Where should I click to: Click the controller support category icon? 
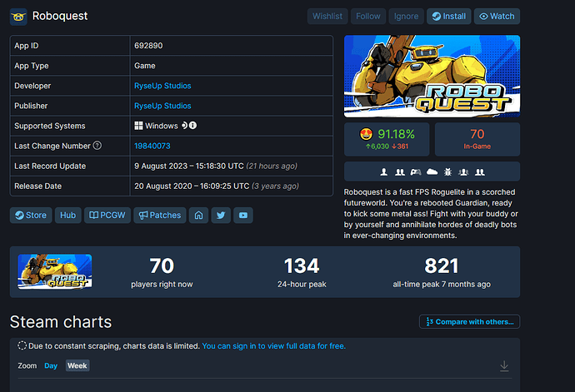pyautogui.click(x=416, y=171)
